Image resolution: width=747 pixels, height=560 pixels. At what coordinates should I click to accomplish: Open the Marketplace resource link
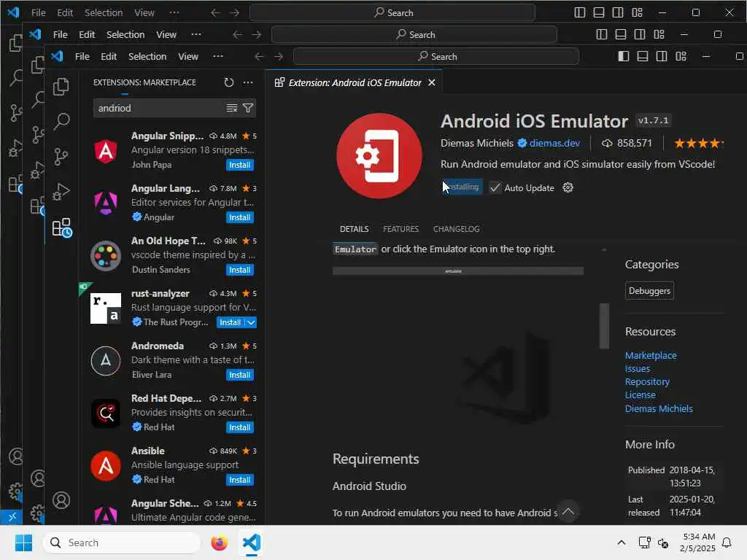point(651,355)
